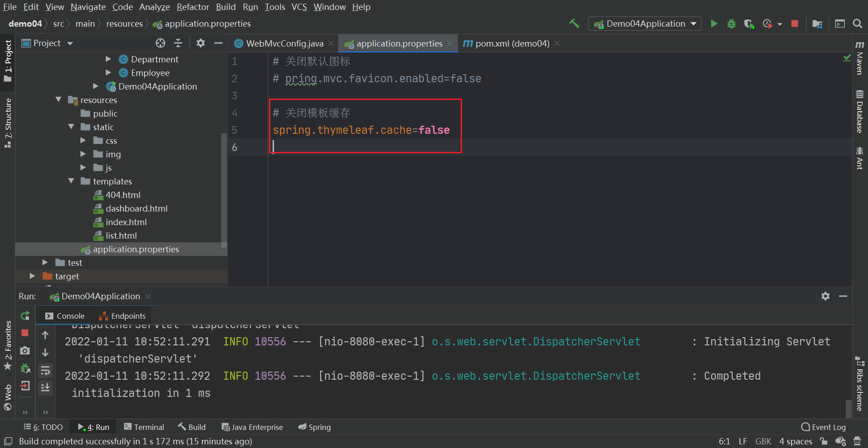Toggle tool window quick access button
The image size is (868, 448).
pos(8,441)
